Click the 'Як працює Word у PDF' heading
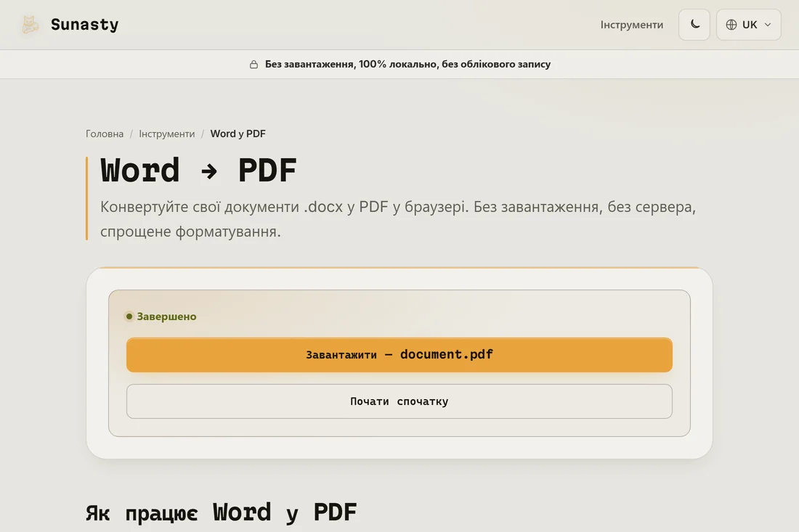 [221, 512]
